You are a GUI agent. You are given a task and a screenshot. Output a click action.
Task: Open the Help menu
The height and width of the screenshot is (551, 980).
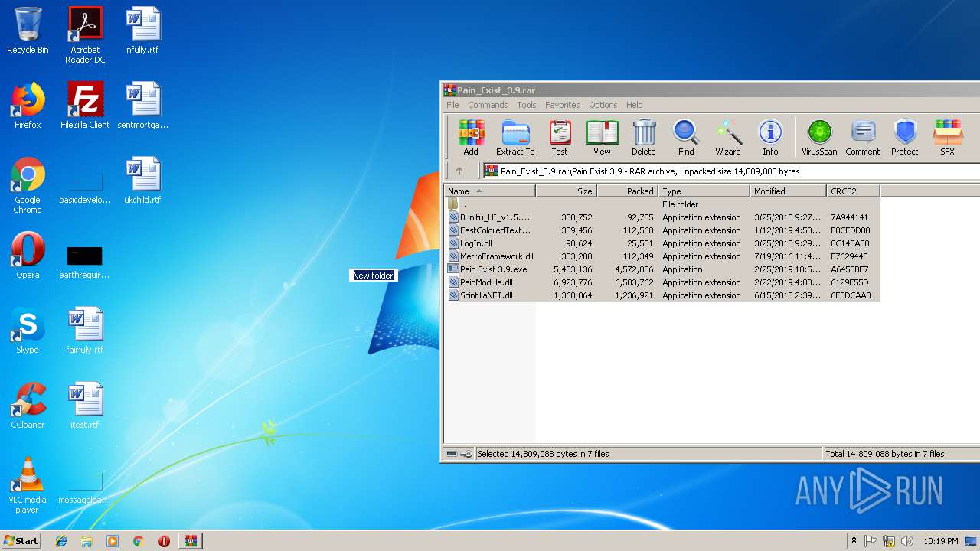pyautogui.click(x=634, y=105)
